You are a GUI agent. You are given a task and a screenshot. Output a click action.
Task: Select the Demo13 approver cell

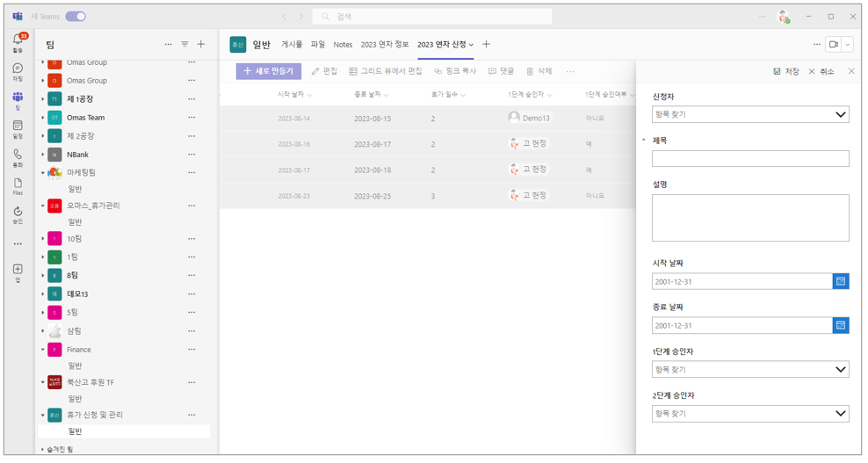click(530, 118)
